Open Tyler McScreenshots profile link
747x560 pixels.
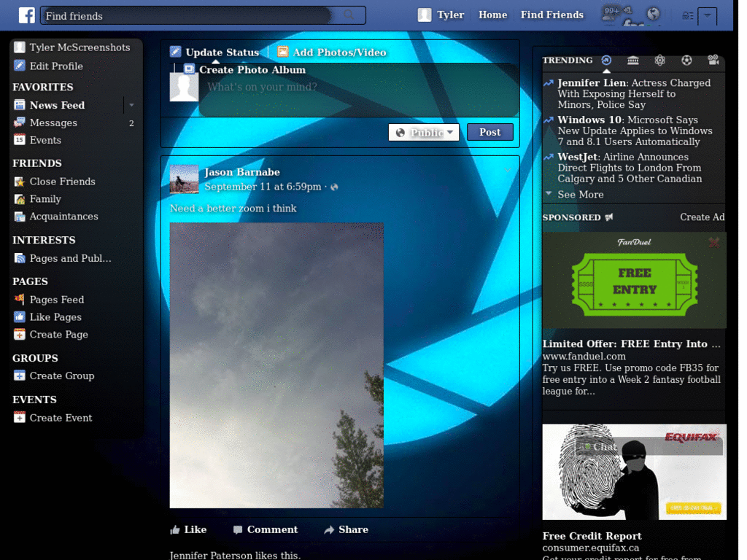80,47
